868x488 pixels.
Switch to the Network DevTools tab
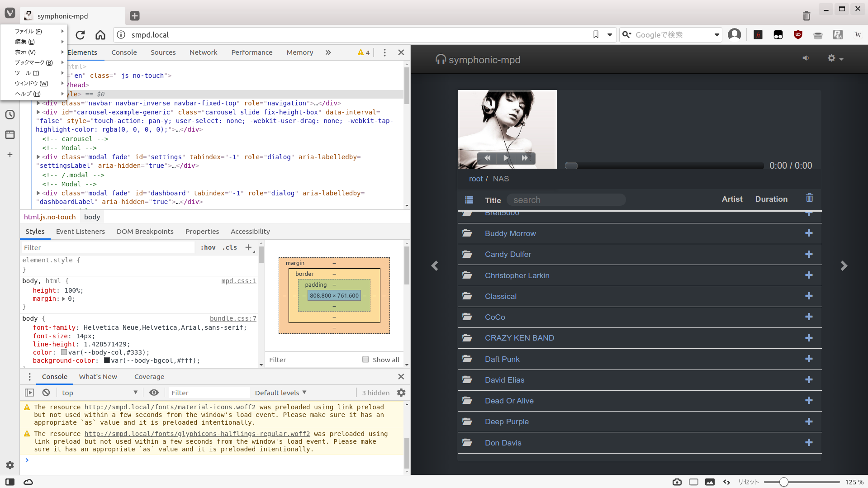[x=203, y=52]
